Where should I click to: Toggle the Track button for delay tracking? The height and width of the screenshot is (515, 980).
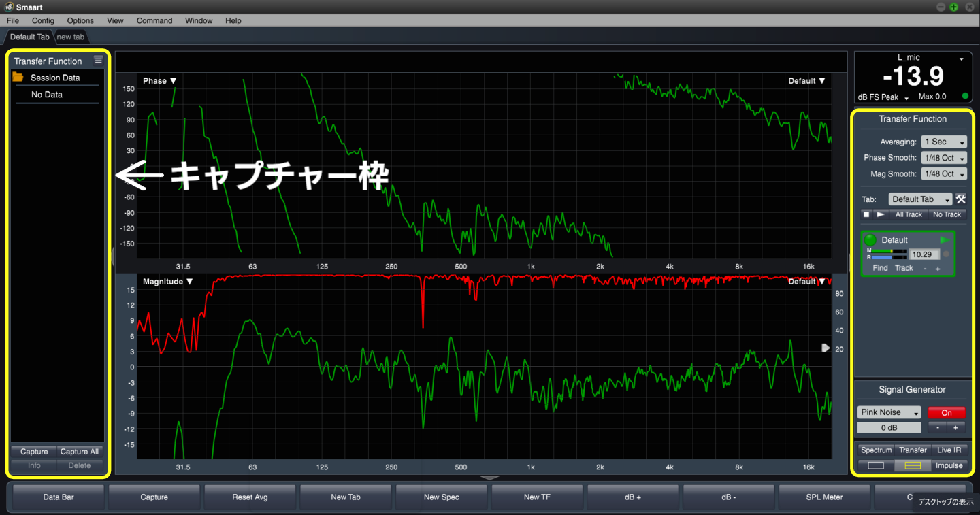point(904,268)
